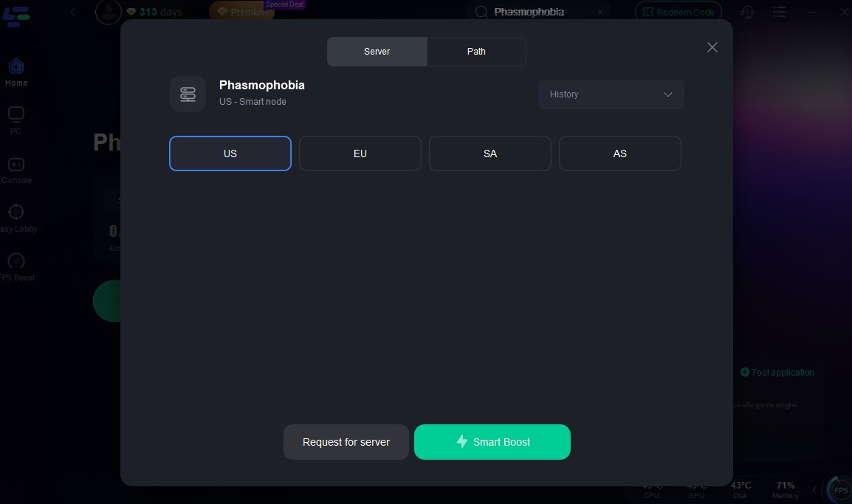Open the FPS Boost gauge icon

point(16,260)
